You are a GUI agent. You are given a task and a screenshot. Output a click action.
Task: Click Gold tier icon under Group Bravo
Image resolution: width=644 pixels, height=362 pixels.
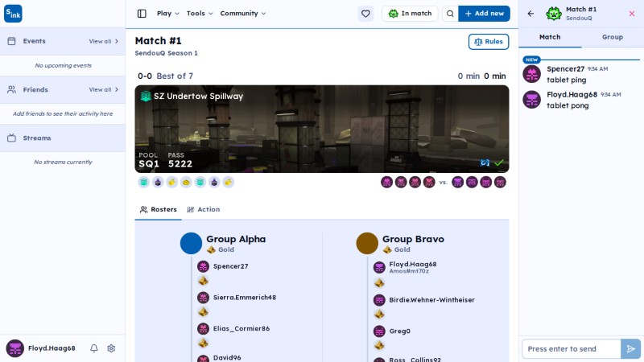(387, 249)
